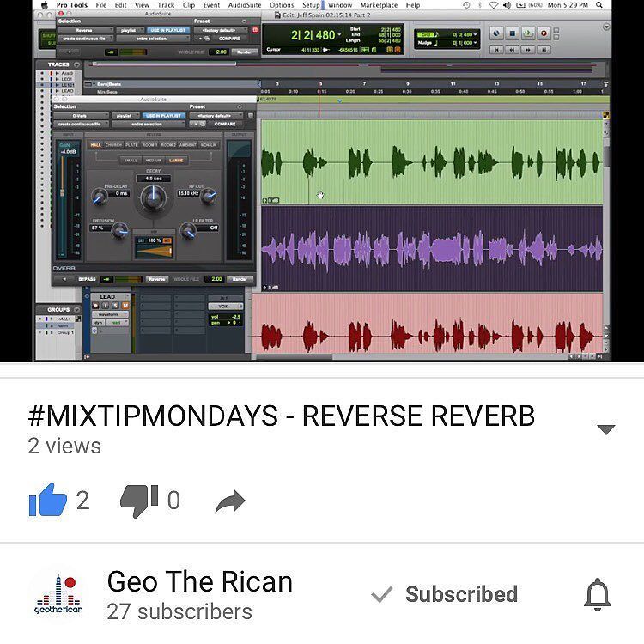The image size is (644, 644).
Task: Click the Time Machine clock icon
Action: (466, 5)
